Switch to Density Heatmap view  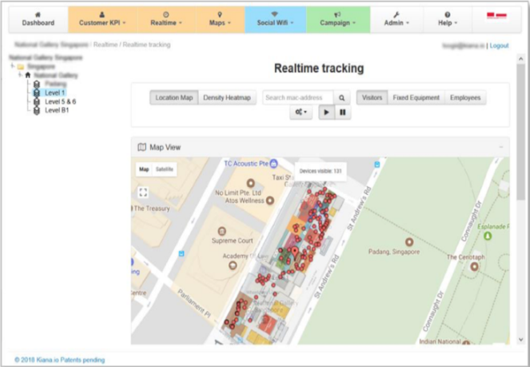point(227,98)
